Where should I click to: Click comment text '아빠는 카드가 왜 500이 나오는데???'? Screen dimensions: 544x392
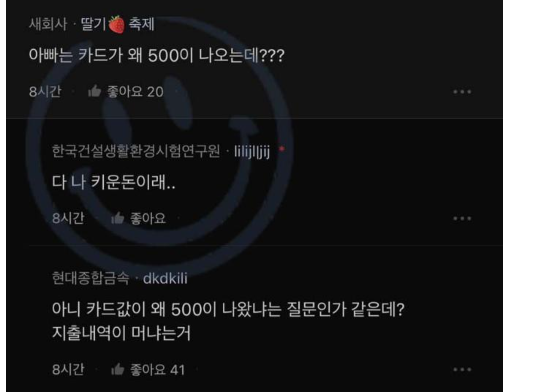156,56
